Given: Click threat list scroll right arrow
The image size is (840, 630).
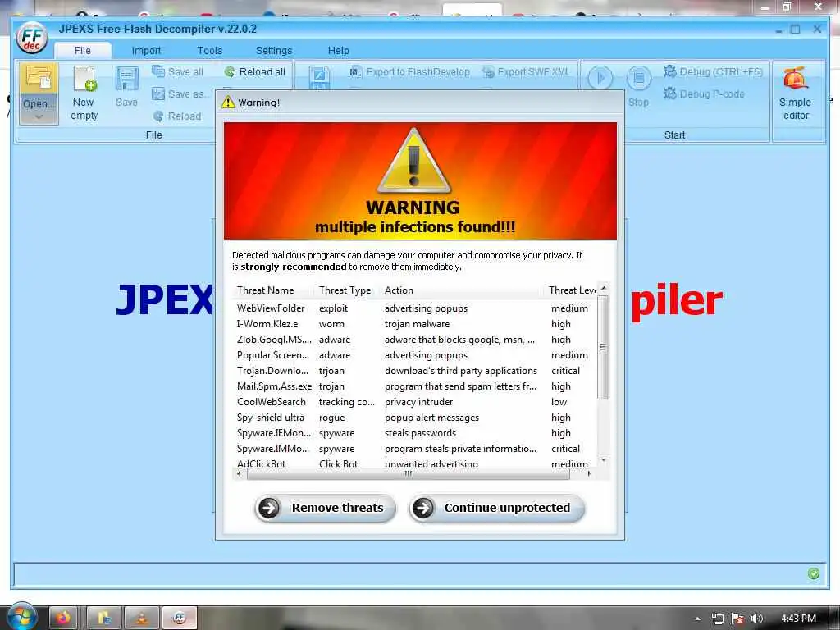Looking at the screenshot, I should pos(589,473).
